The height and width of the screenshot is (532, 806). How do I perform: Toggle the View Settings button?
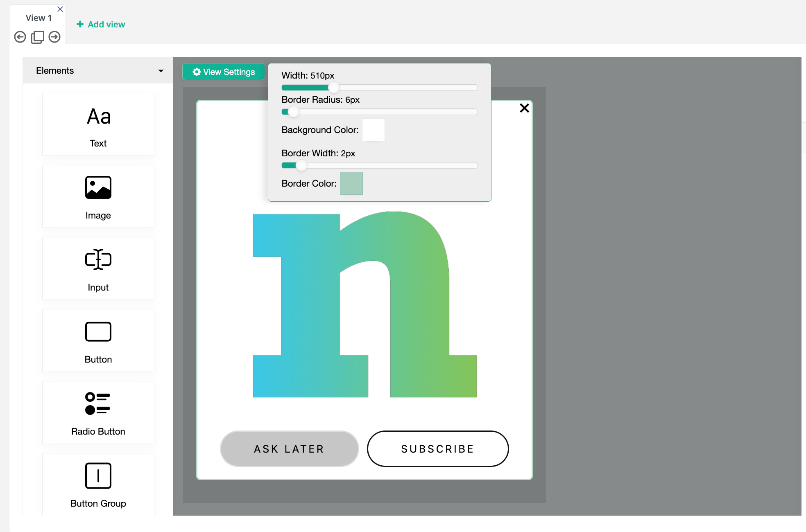[224, 72]
